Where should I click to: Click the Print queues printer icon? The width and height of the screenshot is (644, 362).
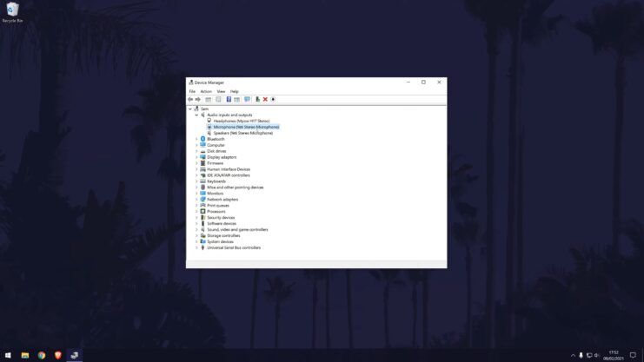pyautogui.click(x=202, y=205)
